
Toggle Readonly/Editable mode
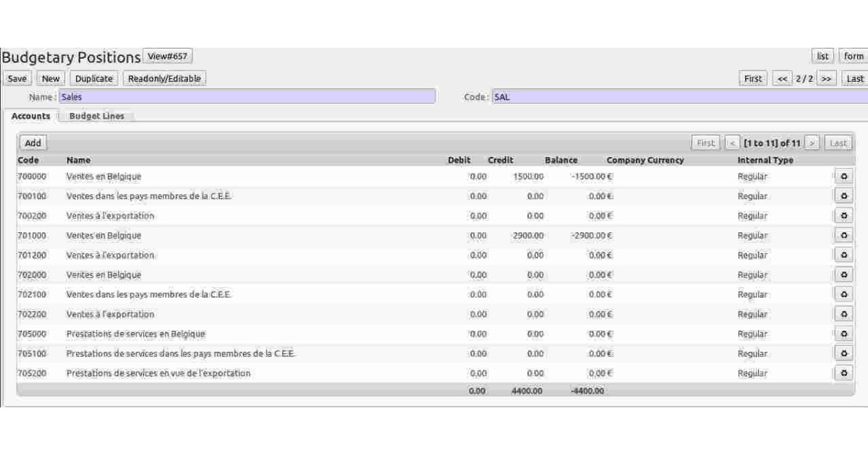164,78
